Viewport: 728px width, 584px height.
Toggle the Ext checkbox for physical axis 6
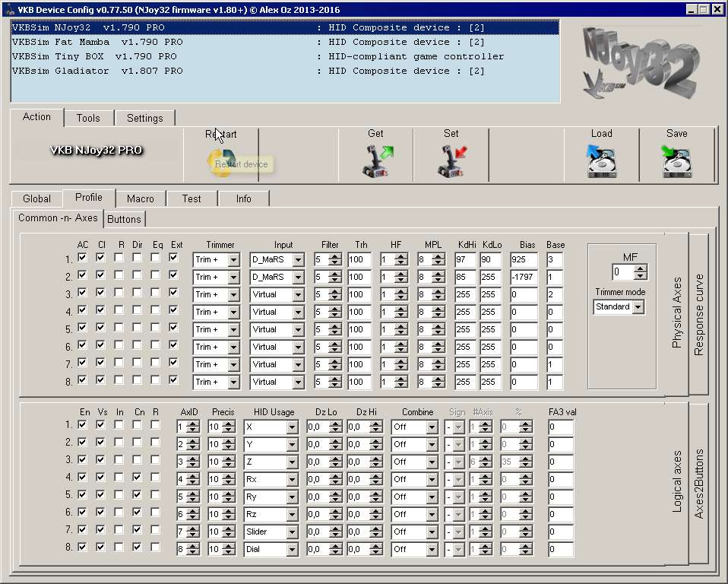(174, 344)
